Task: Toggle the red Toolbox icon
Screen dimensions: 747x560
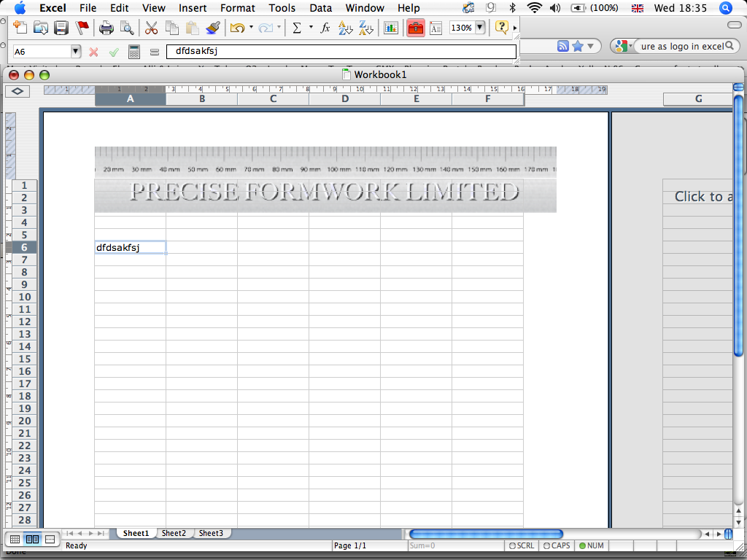Action: coord(415,28)
